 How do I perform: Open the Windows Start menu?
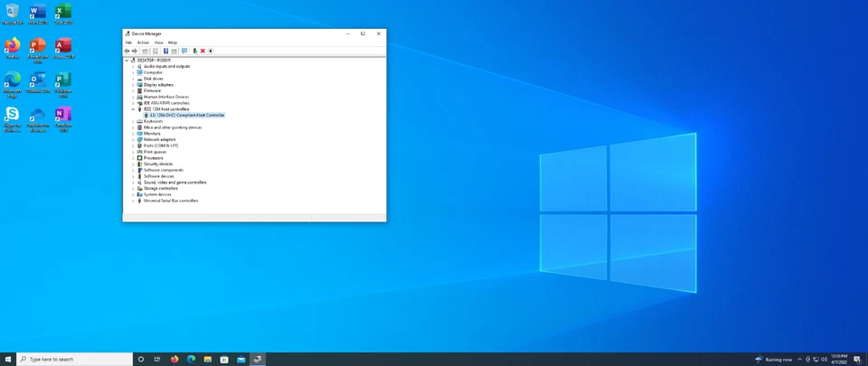(8, 360)
